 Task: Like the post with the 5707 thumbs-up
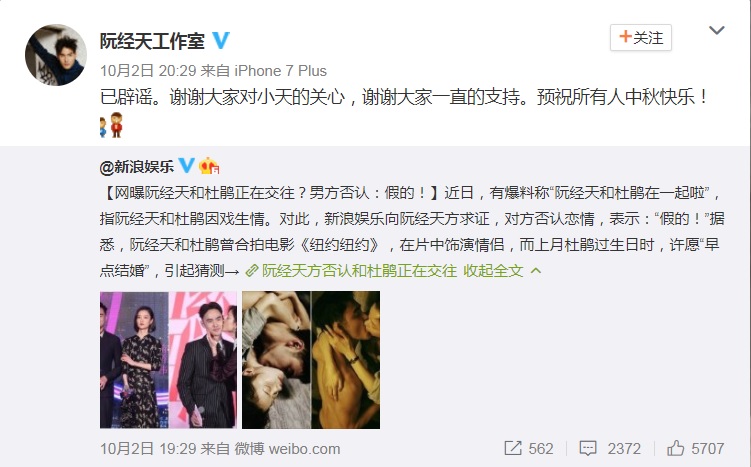(x=695, y=449)
